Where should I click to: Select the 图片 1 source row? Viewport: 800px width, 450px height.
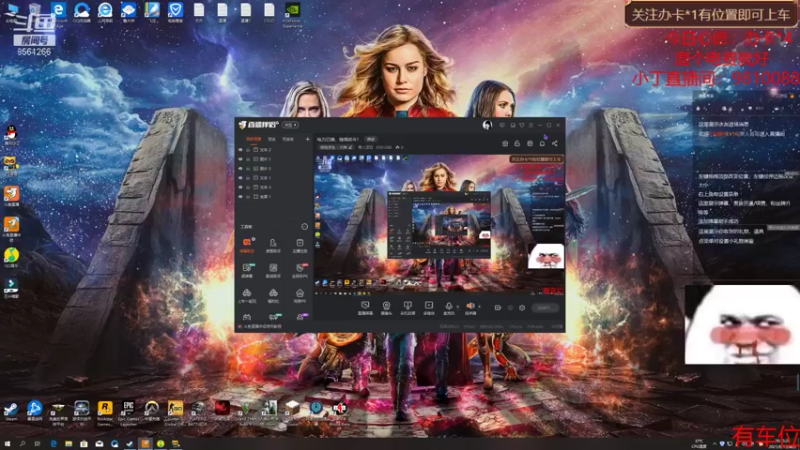click(x=273, y=159)
